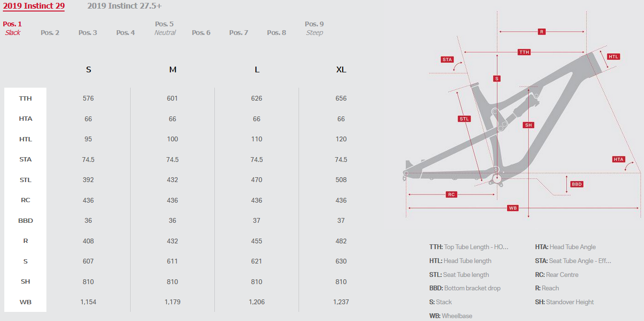Screen dimensions: 644x321
Task: Click the SH standover tag on diagram
Action: 528,125
